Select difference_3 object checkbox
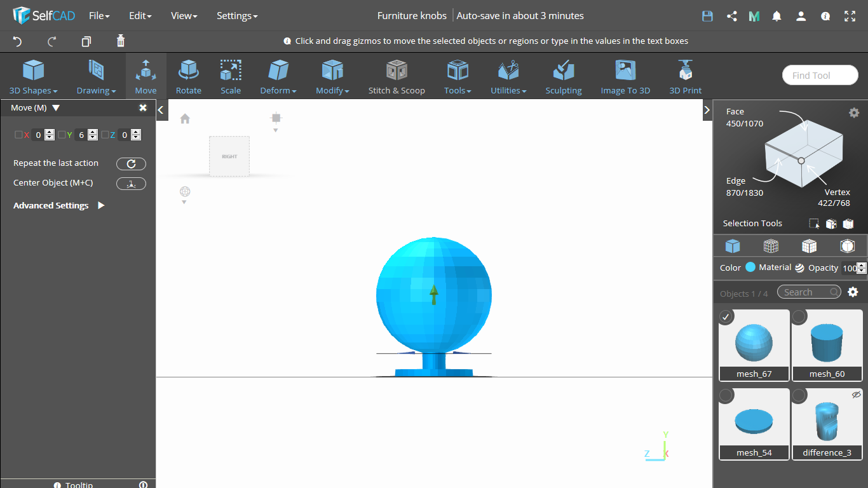 799,396
